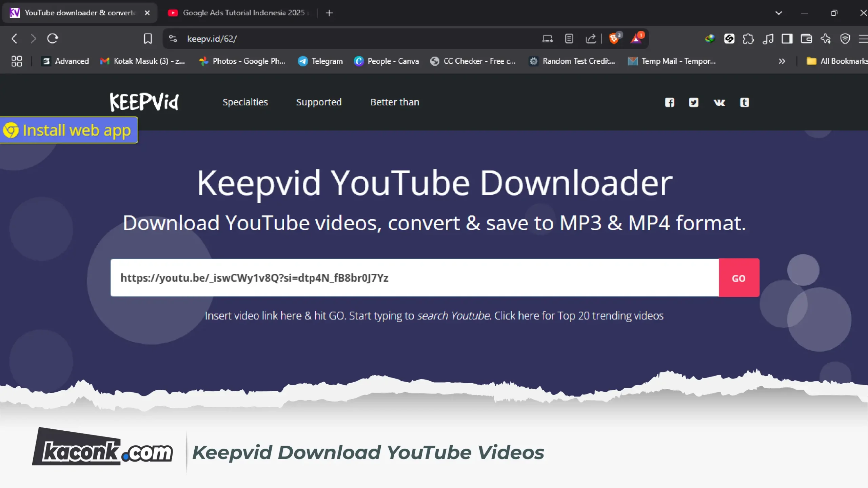
Task: Open a new browser tab
Action: pos(329,13)
